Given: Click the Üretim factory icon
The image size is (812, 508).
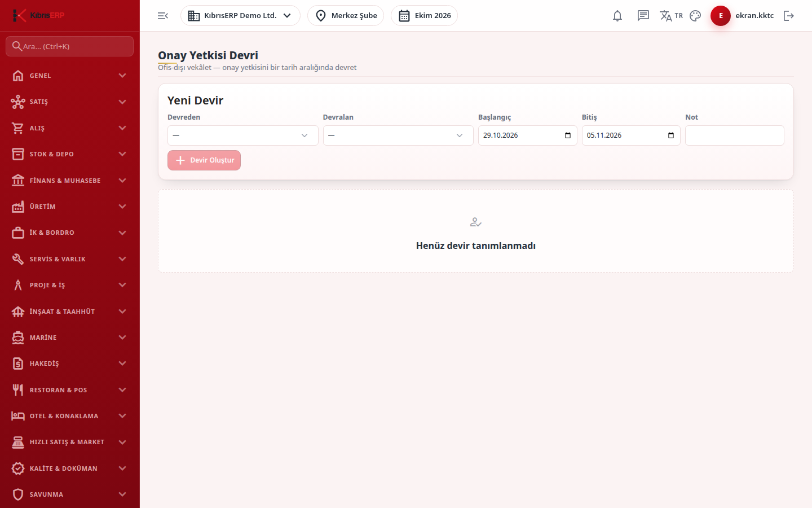Looking at the screenshot, I should [x=18, y=207].
